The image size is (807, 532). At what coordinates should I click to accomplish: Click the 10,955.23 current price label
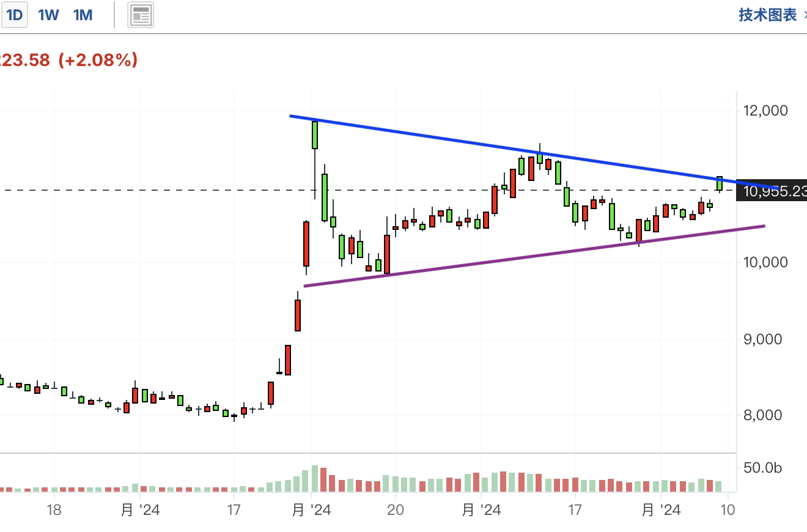(x=773, y=191)
